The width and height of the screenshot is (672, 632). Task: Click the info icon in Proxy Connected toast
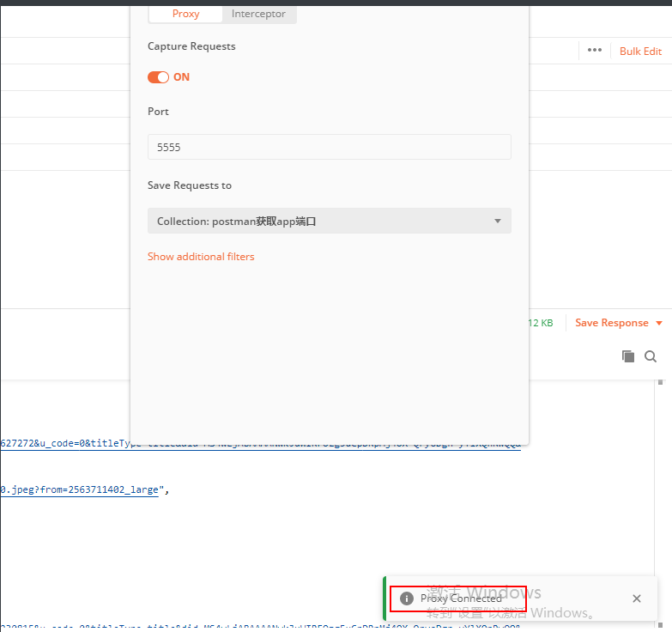[x=406, y=599]
